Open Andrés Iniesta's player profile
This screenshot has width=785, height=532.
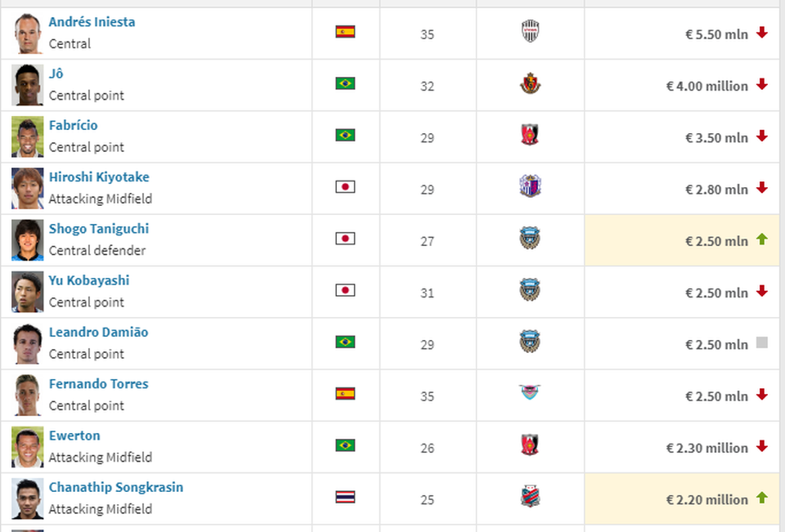92,22
